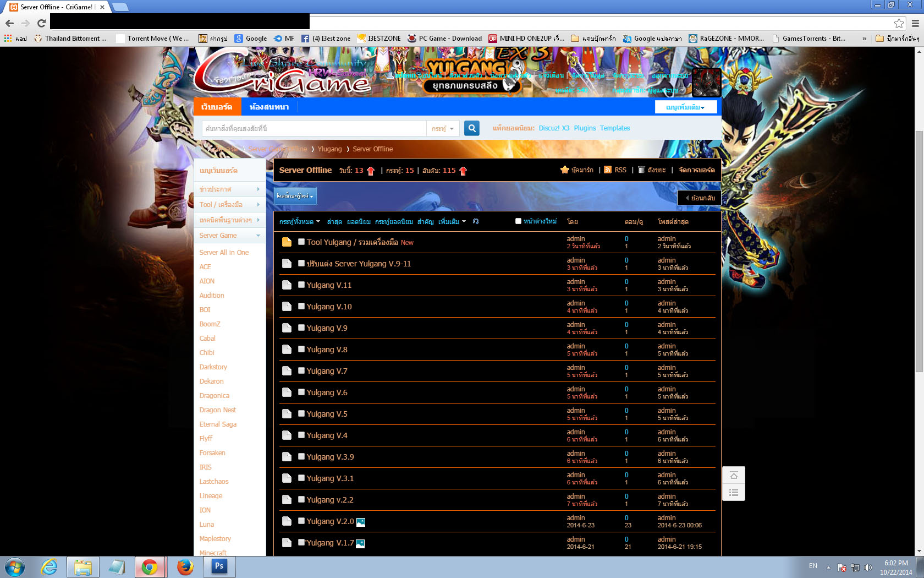Viewport: 924px width, 578px height.
Task: Click thread icon beside Tool Yulgang thread
Action: [x=287, y=242]
